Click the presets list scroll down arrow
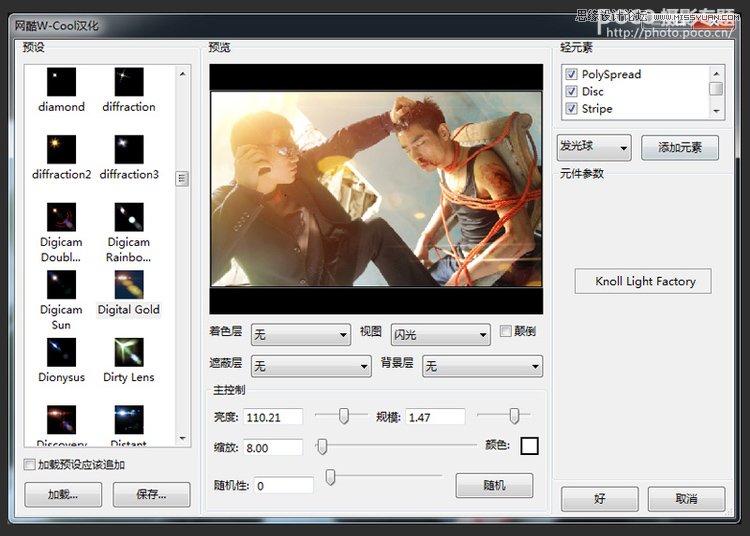Viewport: 750px width, 536px height. (182, 438)
